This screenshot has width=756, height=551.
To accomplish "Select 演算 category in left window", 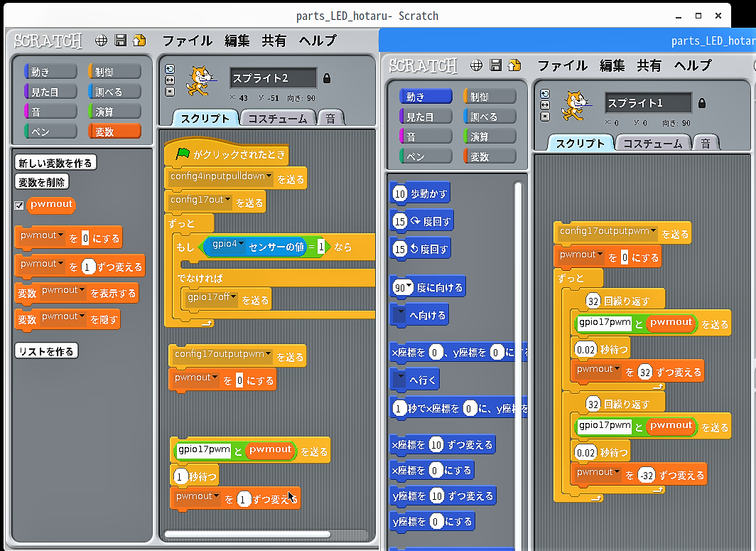I will pyautogui.click(x=115, y=112).
